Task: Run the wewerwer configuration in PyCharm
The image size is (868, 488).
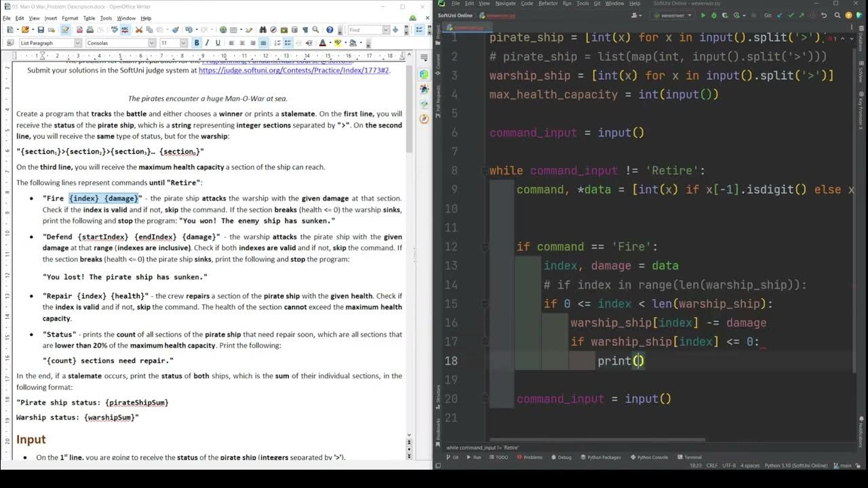Action: (703, 15)
